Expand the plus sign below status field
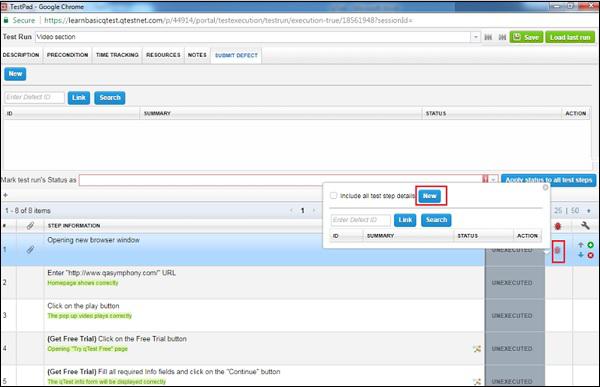This screenshot has width=600, height=387. 5,195
